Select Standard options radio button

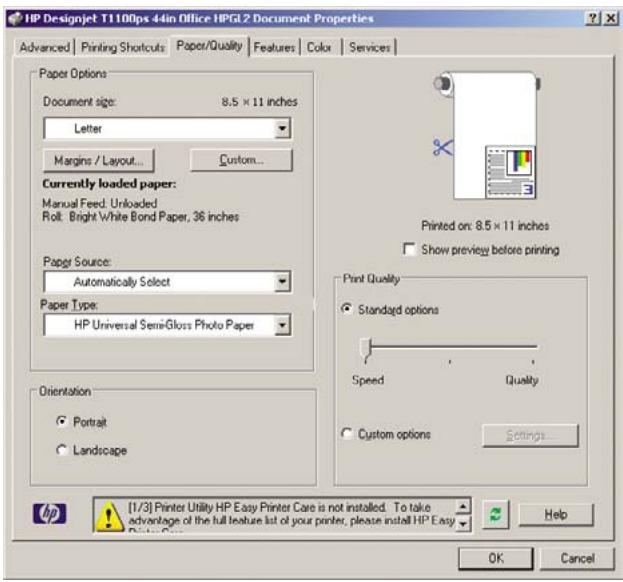[x=347, y=309]
